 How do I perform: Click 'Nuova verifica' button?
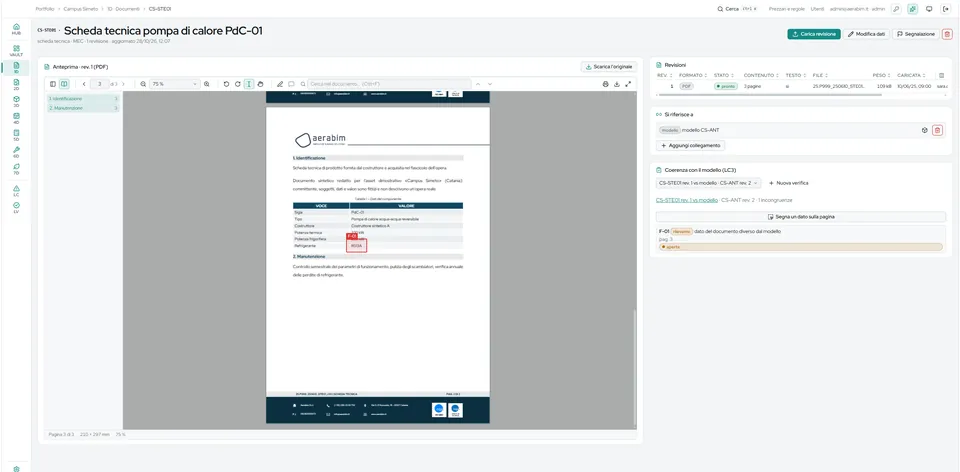pyautogui.click(x=789, y=183)
